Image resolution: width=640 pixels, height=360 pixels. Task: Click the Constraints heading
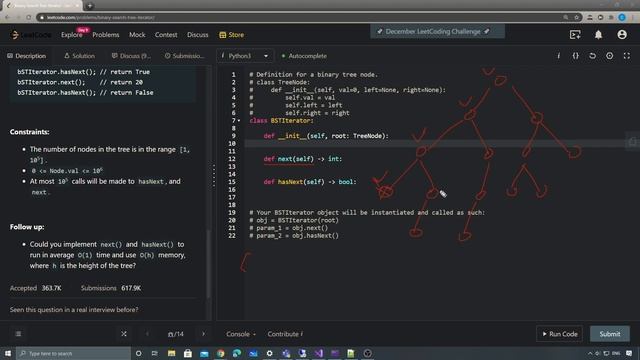click(x=29, y=132)
